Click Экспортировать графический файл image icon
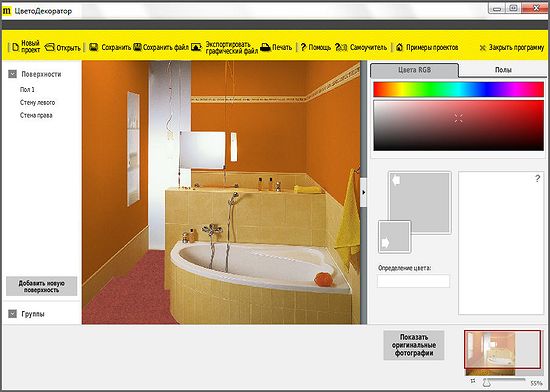Image resolution: width=550 pixels, height=392 pixels. click(196, 47)
